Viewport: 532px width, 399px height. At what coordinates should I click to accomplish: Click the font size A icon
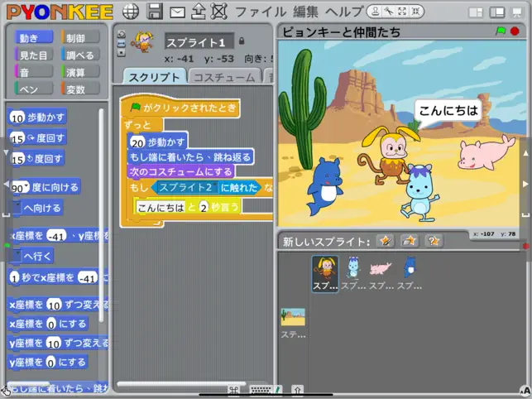525,391
